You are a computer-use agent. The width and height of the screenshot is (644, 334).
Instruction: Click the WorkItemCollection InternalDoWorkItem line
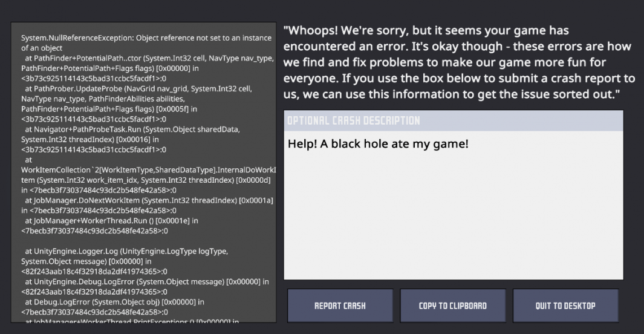click(148, 175)
